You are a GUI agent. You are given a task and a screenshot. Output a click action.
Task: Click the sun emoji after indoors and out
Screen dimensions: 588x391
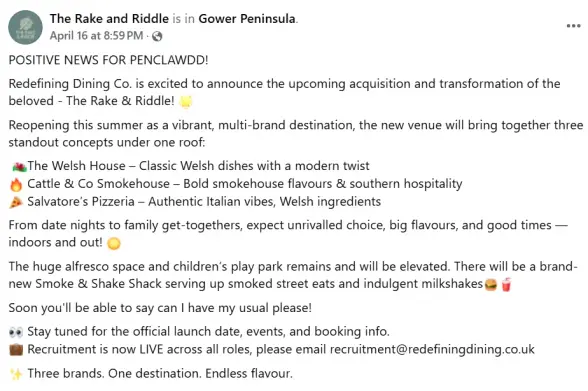click(114, 244)
